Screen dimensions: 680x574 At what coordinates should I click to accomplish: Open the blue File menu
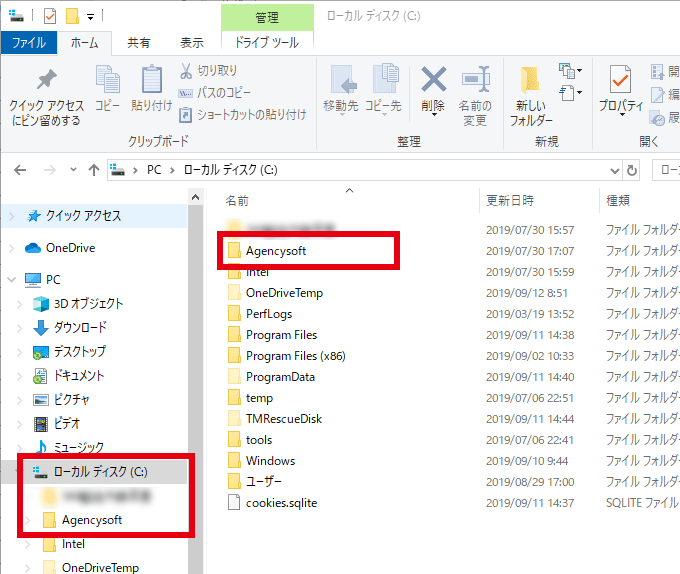(x=28, y=43)
